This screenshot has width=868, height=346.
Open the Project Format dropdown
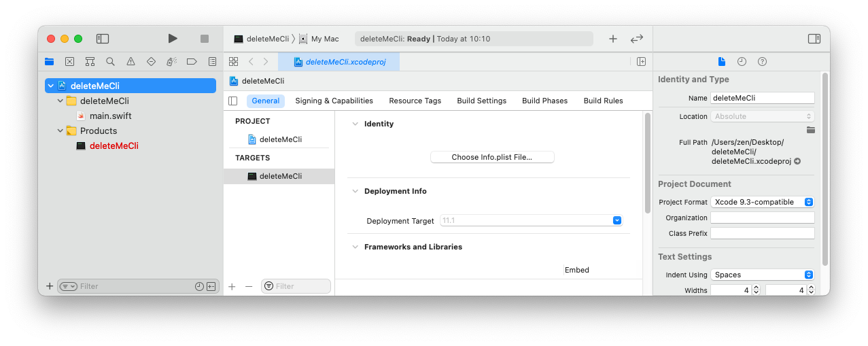[x=762, y=202]
